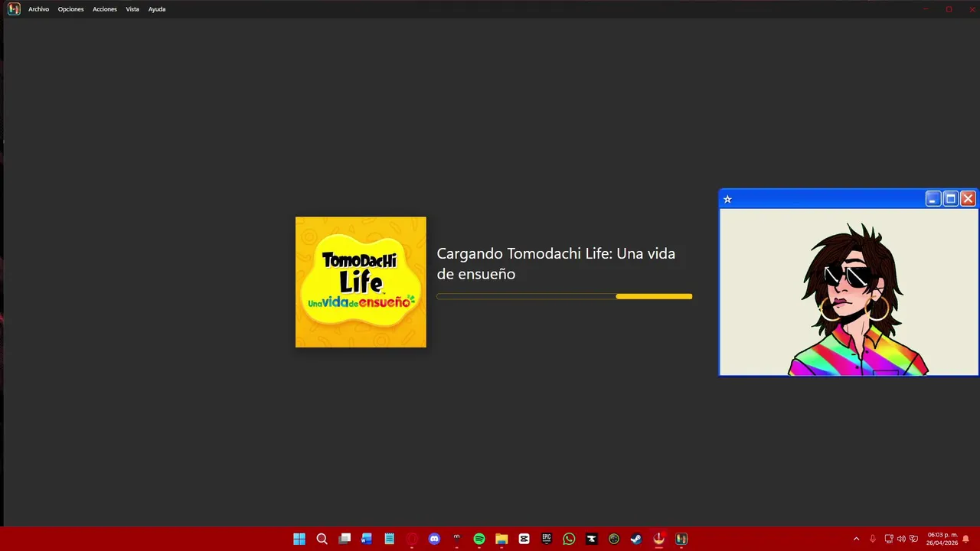Viewport: 980px width, 551px height.
Task: Click the yellow loading progress bar
Action: (564, 296)
